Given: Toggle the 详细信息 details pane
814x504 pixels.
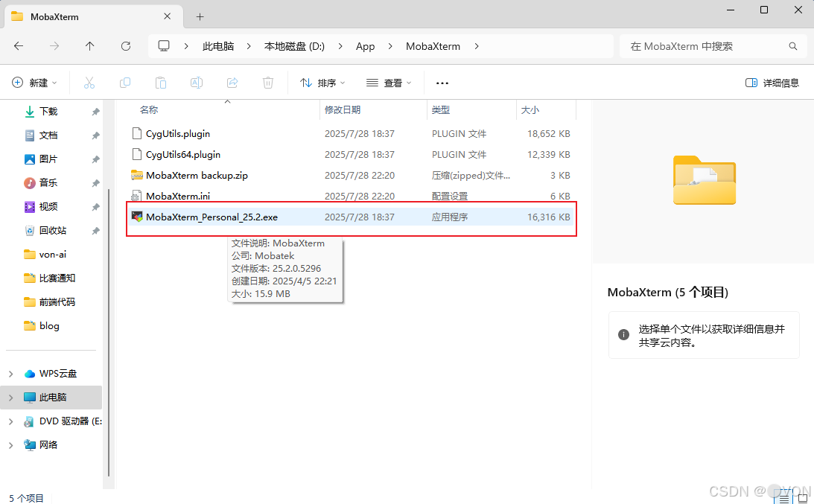Looking at the screenshot, I should 772,83.
